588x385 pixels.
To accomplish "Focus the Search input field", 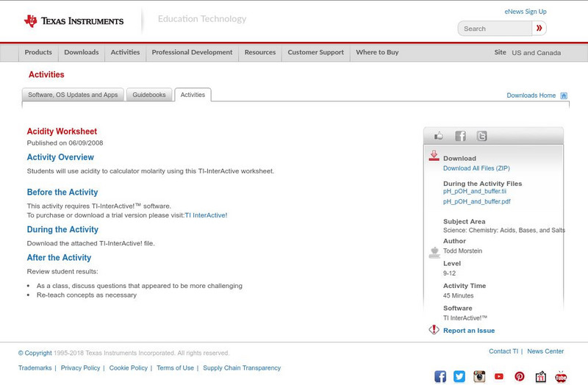I will 495,29.
